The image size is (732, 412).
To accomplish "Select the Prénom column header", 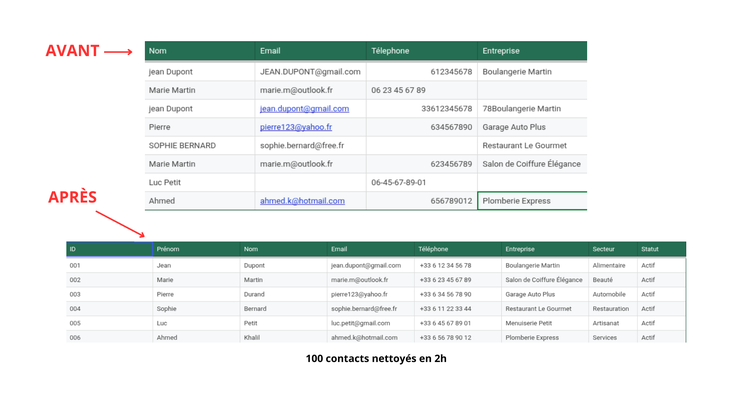I will pyautogui.click(x=168, y=249).
